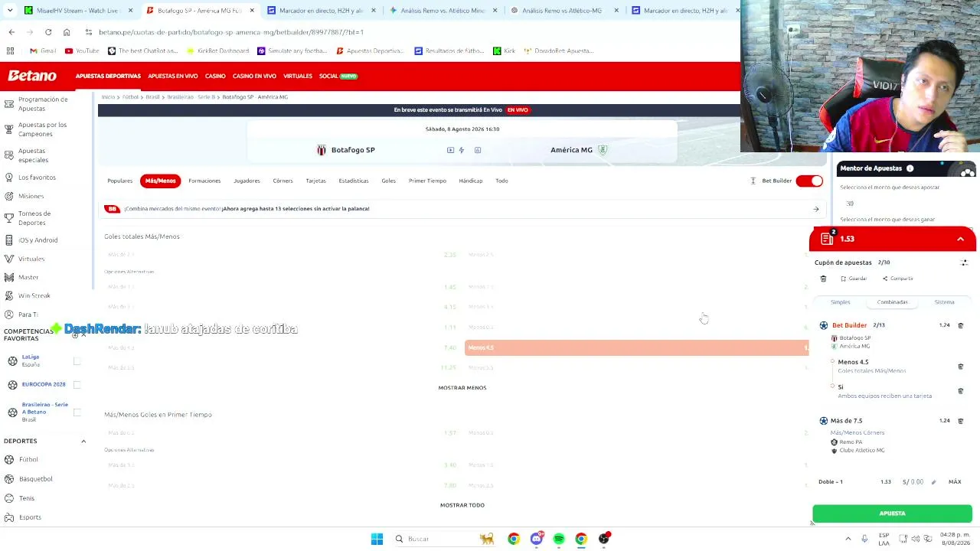Image resolution: width=980 pixels, height=551 pixels.
Task: Open the Bet Builder promo banner arrow
Action: pyautogui.click(x=816, y=209)
